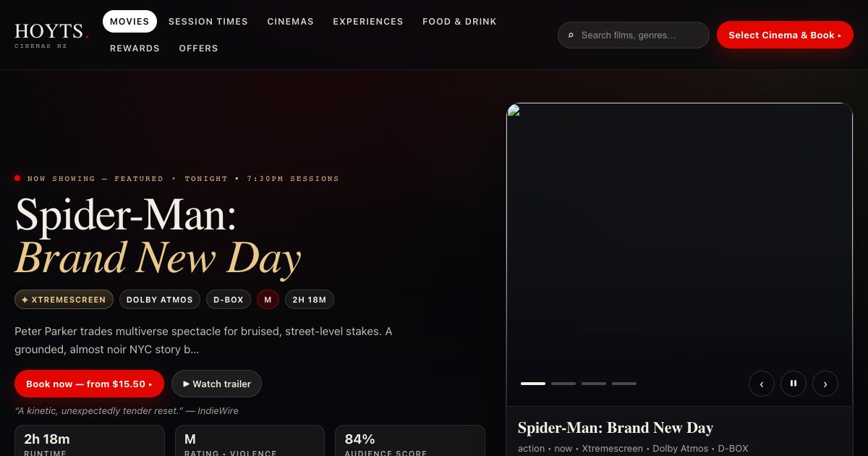Select the D-BOX tag
The width and height of the screenshot is (868, 456).
click(x=229, y=300)
